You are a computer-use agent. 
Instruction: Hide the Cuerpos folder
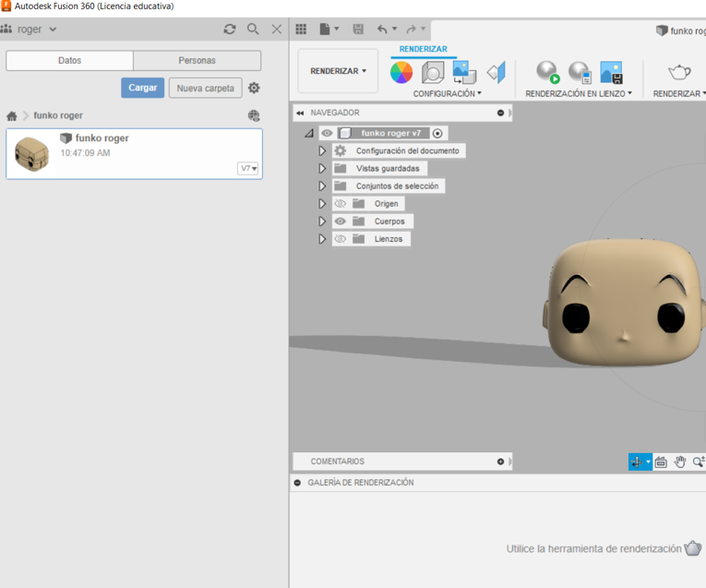(341, 222)
